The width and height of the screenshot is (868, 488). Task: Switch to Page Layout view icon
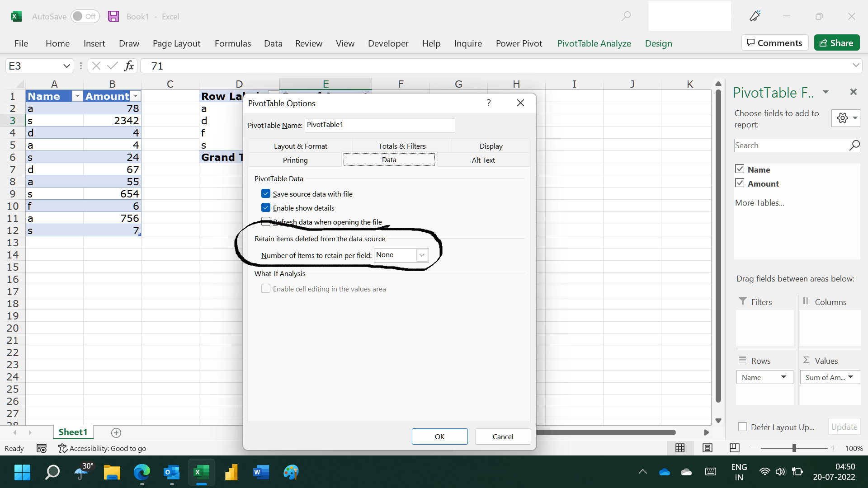(x=708, y=448)
